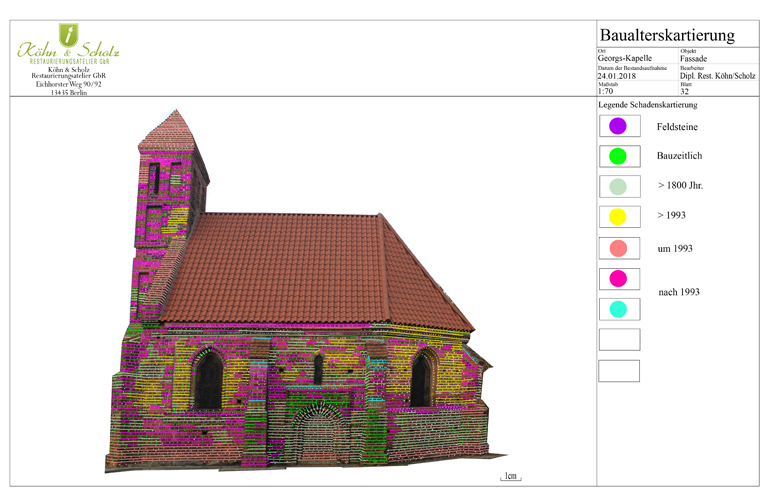
Task: Click the 1cm scale bar
Action: (510, 477)
